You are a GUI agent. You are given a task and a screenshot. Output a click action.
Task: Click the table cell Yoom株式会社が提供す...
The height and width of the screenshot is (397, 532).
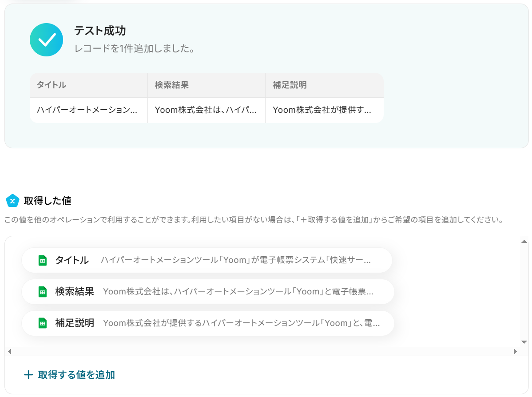pyautogui.click(x=324, y=110)
